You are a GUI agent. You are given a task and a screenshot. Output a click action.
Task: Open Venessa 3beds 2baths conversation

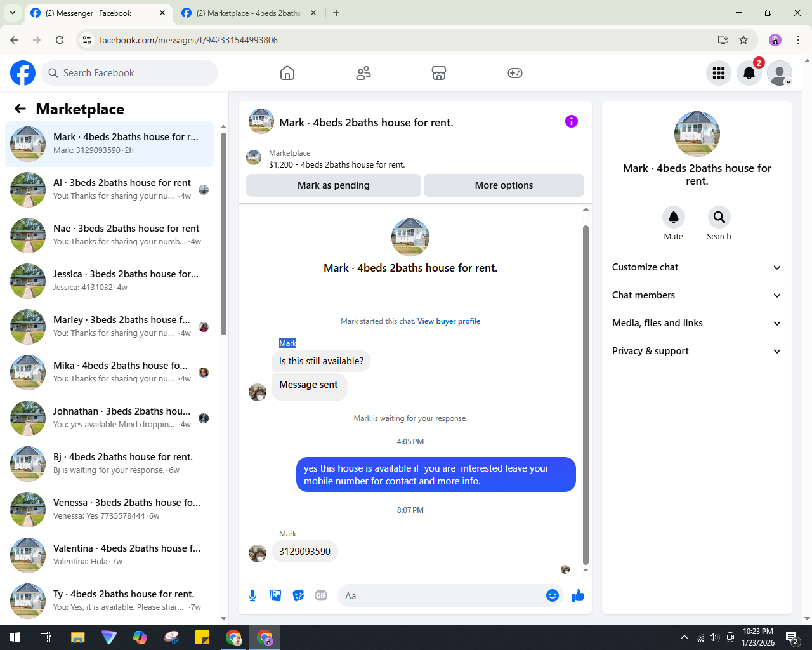(109, 510)
